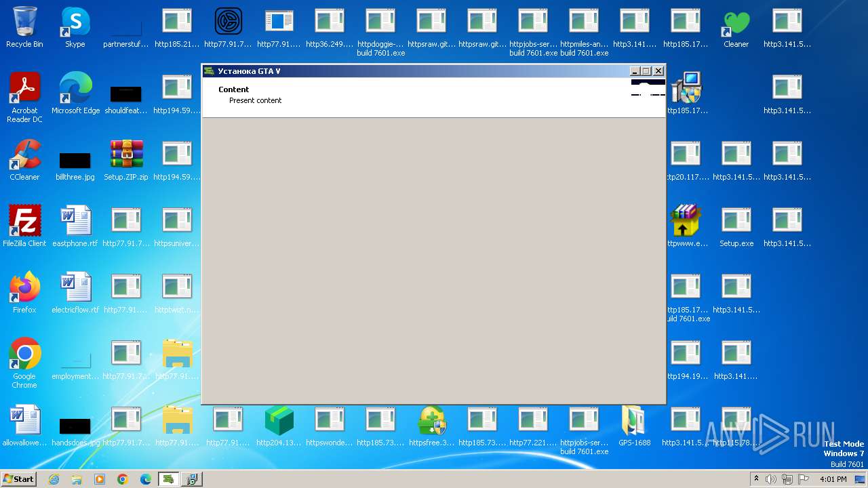Select the electricflow.rtf document
The width and height of the screenshot is (868, 488).
[x=75, y=293]
